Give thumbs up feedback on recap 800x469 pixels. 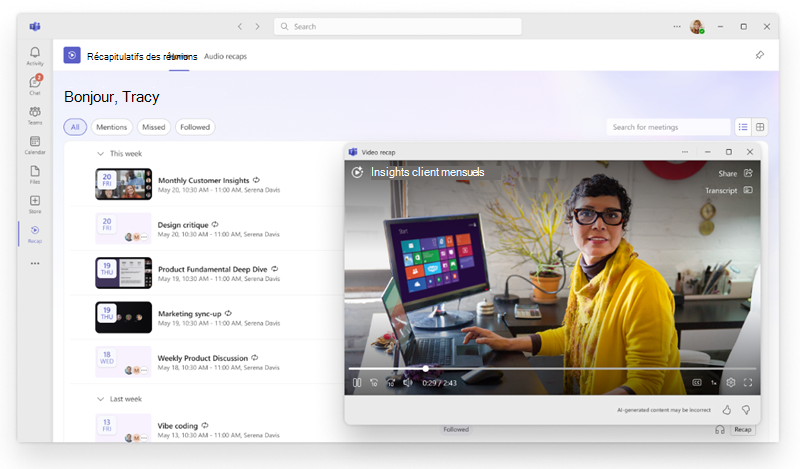[727, 410]
